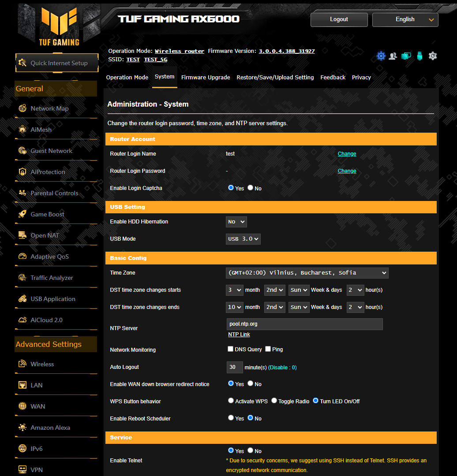Viewport: 457px width, 476px height.
Task: Open the Time Zone dropdown
Action: [x=307, y=273]
